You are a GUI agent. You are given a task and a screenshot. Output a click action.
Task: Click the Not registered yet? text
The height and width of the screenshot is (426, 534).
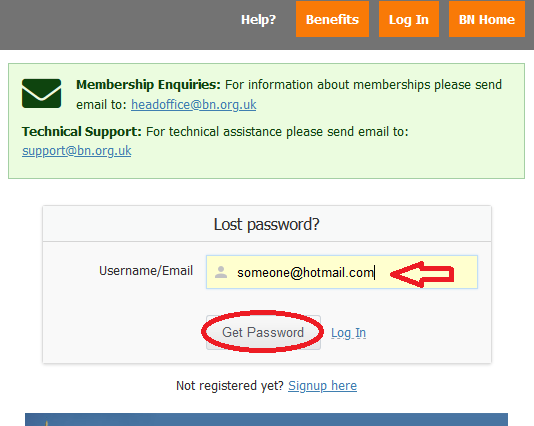(x=230, y=385)
